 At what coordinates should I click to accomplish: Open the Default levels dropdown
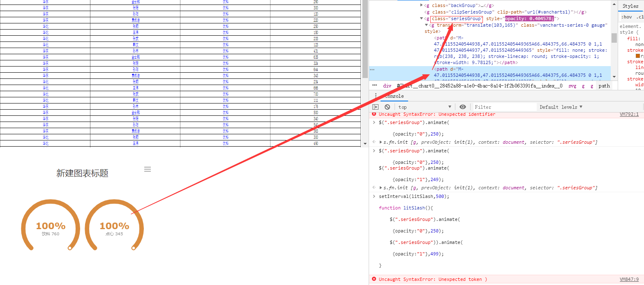(x=561, y=107)
